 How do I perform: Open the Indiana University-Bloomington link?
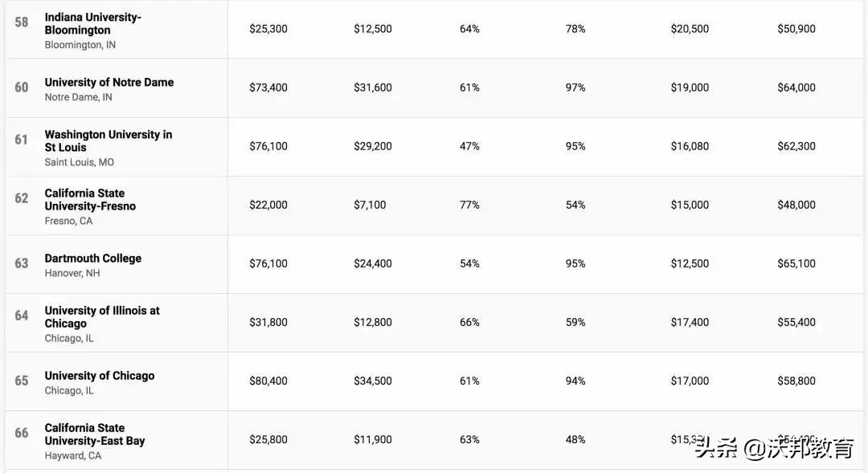click(92, 23)
